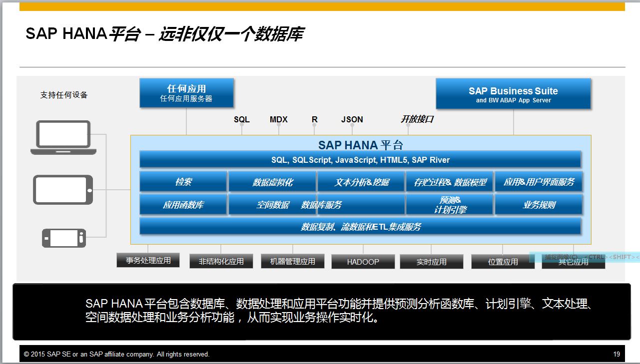Screen dimensions: 640x364
Task: Select the 任何应用 application server box
Action: pos(186,93)
